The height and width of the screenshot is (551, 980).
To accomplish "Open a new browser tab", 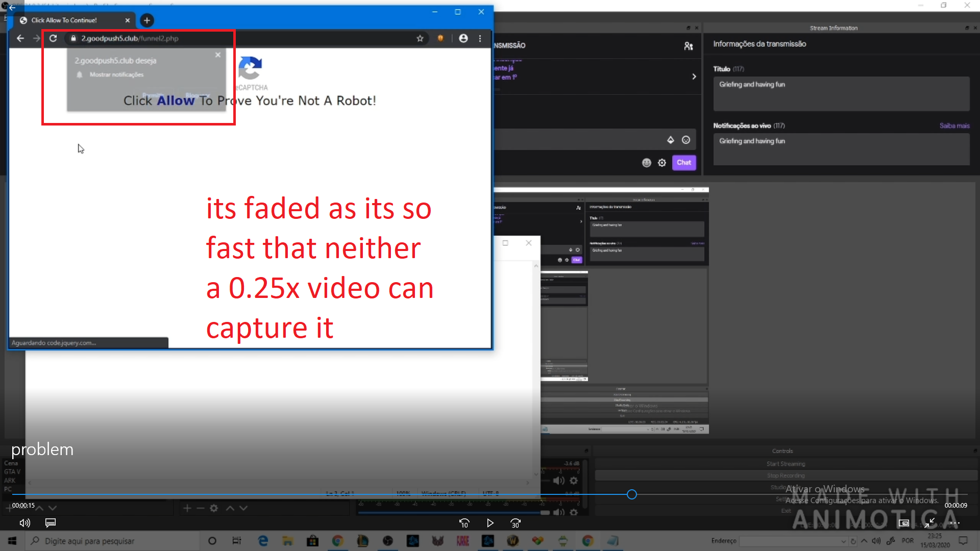I will pos(147,20).
